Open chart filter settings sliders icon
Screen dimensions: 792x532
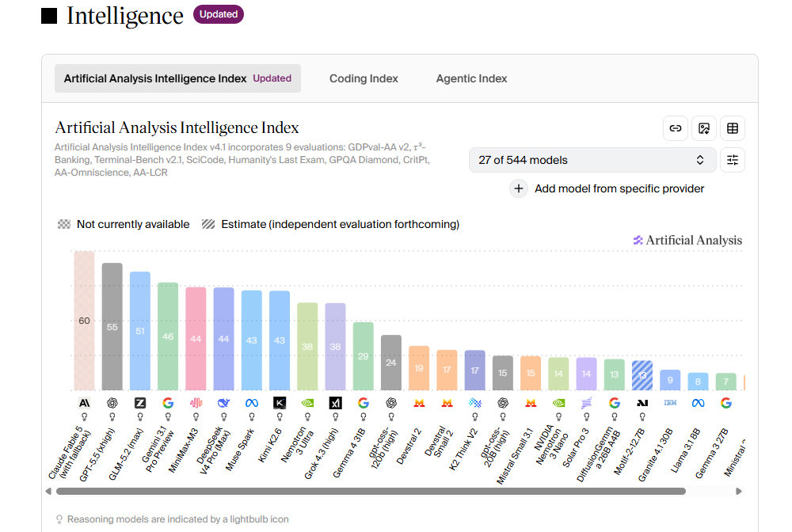[733, 160]
